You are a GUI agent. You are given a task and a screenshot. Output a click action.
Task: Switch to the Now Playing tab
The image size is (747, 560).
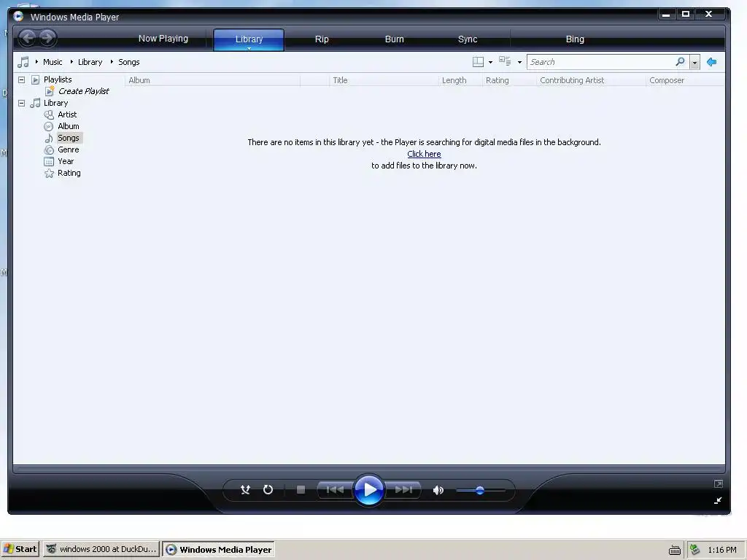tap(163, 39)
